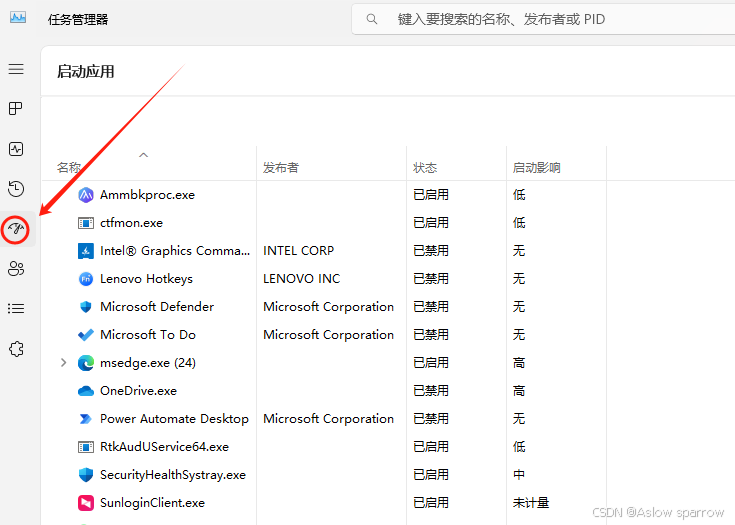
Task: Click the search magnifier icon
Action: pyautogui.click(x=372, y=19)
